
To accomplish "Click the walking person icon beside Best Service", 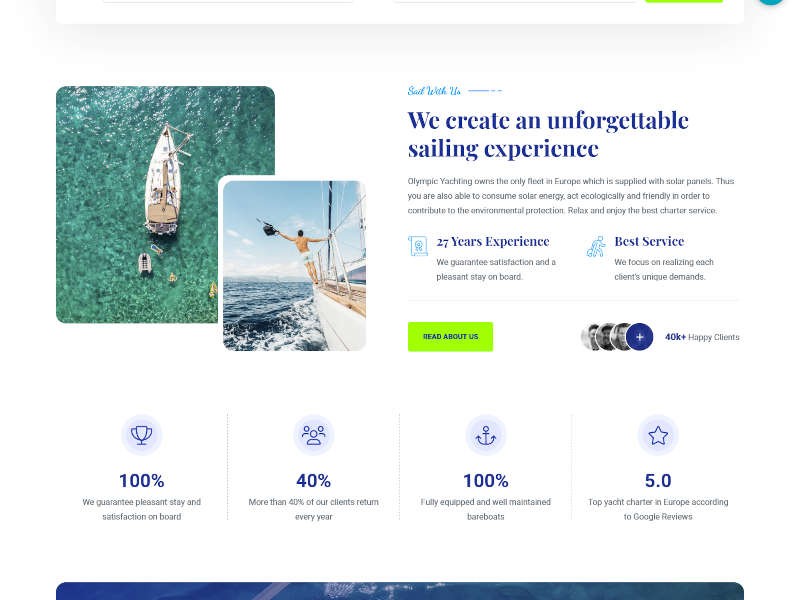I will pos(596,246).
